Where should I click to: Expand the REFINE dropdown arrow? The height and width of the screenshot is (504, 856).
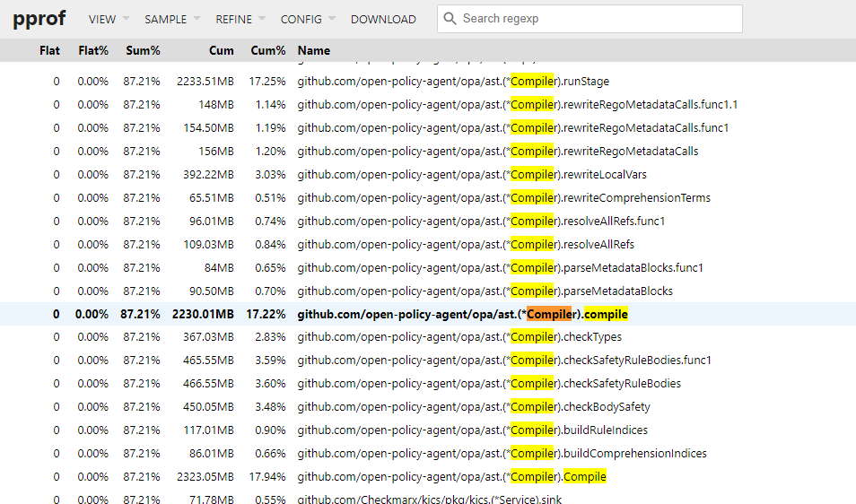pos(261,19)
